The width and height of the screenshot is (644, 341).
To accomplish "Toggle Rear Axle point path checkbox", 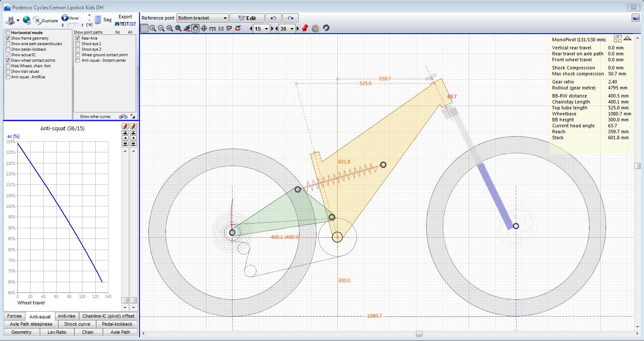I will click(78, 38).
